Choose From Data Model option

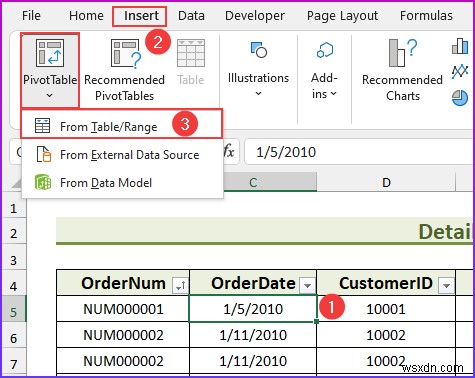click(x=122, y=183)
